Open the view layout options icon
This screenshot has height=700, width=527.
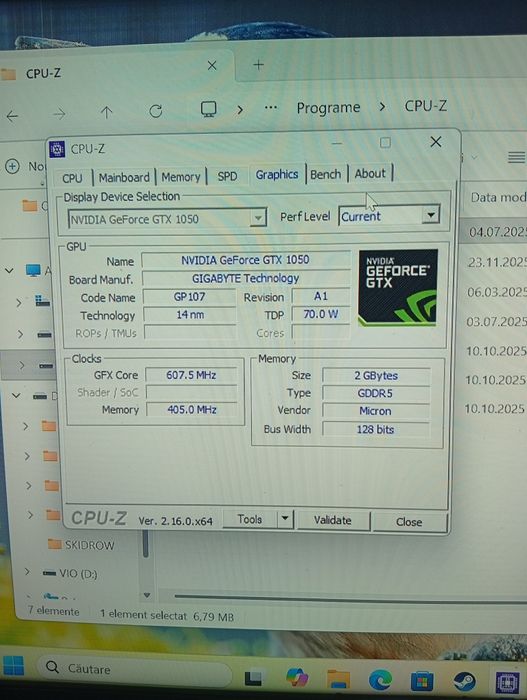coord(516,157)
